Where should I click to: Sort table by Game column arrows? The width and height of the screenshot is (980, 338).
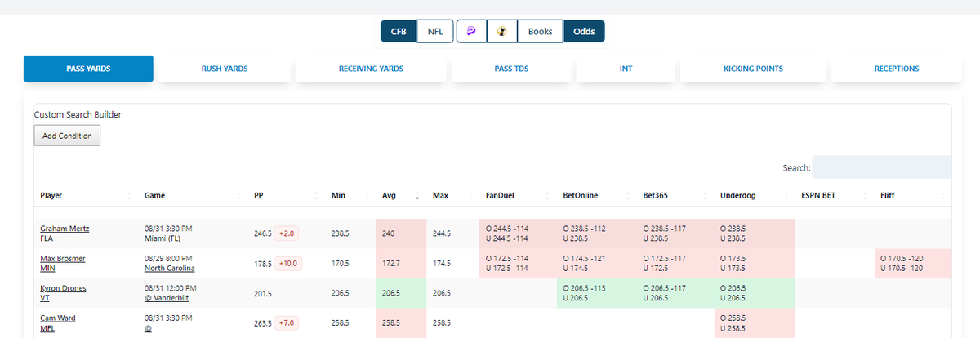[238, 196]
